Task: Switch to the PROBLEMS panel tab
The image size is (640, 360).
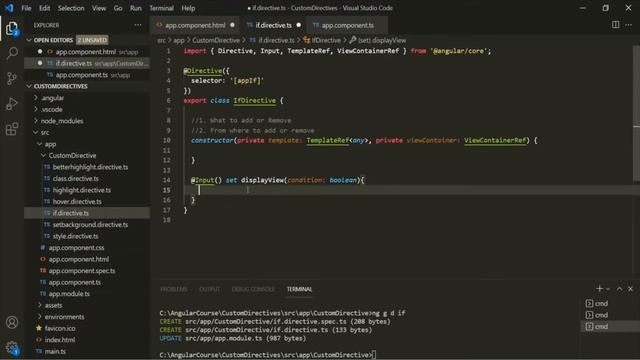Action: [x=174, y=289]
